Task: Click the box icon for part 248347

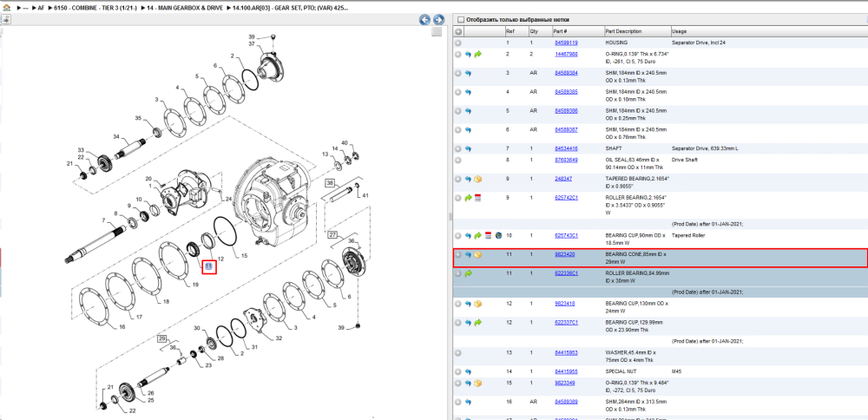Action: (x=477, y=180)
